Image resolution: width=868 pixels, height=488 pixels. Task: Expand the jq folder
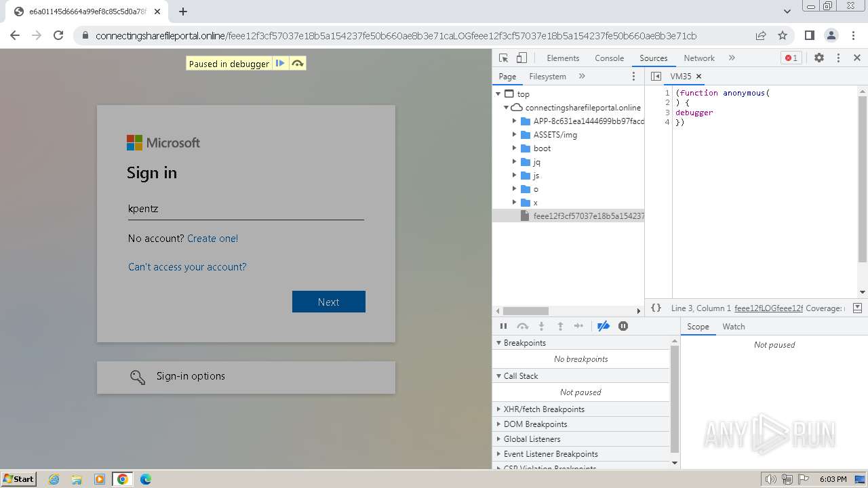(515, 162)
